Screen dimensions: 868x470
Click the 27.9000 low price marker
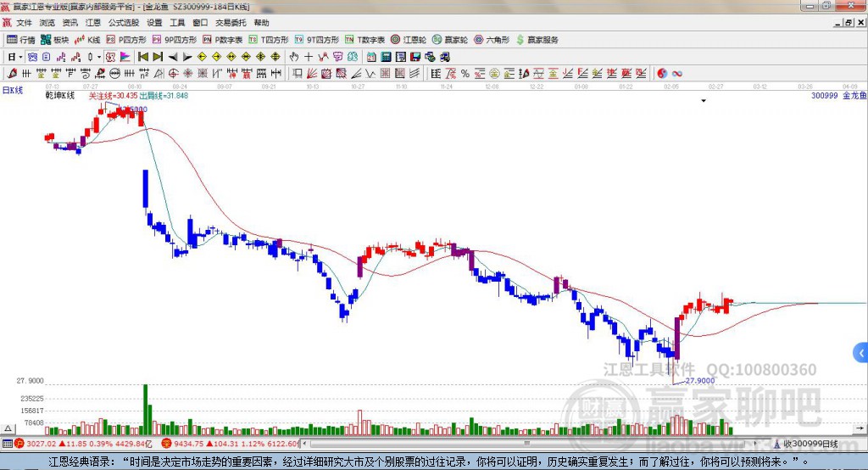click(699, 381)
